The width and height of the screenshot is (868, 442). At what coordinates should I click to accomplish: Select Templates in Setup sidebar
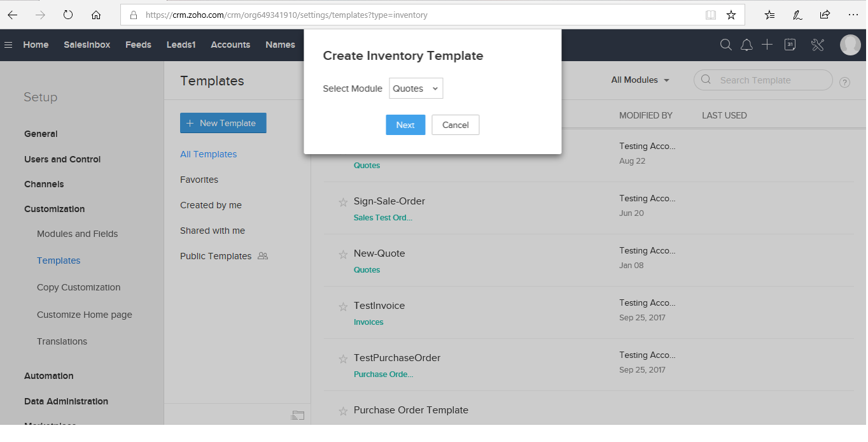coord(59,260)
